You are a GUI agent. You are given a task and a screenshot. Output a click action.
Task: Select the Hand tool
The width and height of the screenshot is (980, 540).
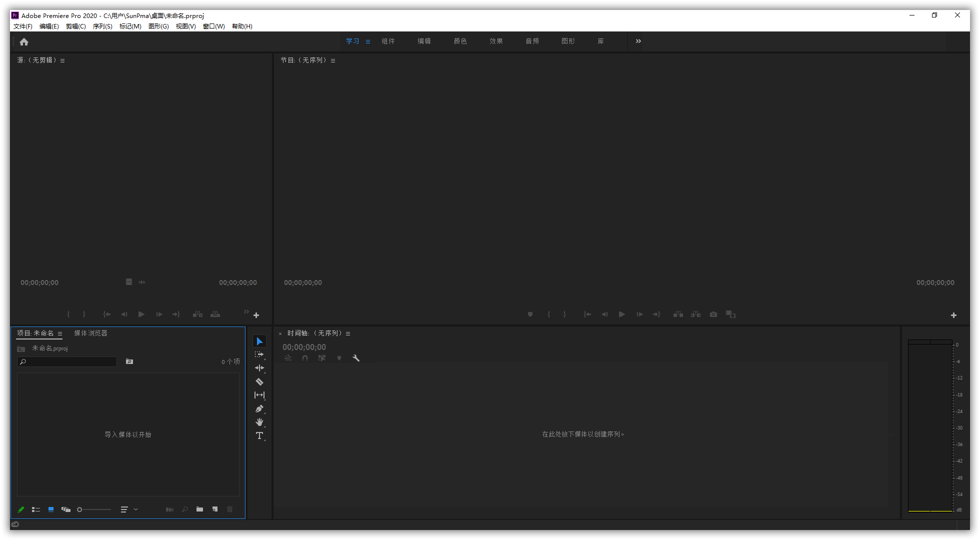tap(259, 422)
